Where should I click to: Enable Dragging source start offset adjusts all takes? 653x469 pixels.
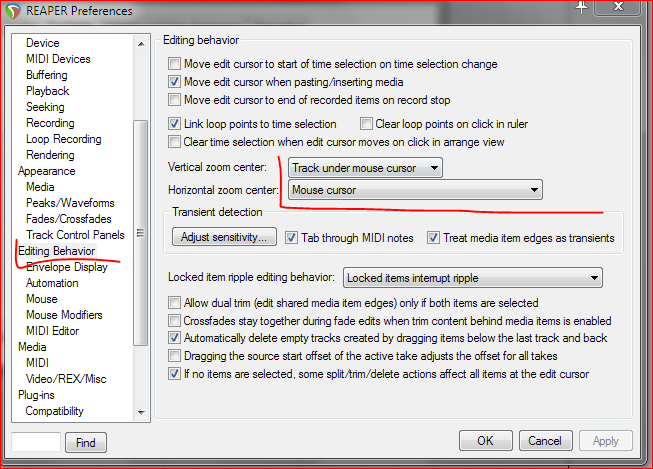coord(174,356)
